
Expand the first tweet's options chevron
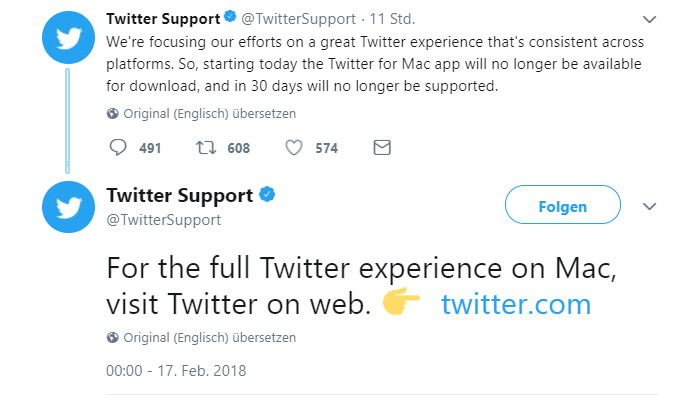(x=650, y=19)
